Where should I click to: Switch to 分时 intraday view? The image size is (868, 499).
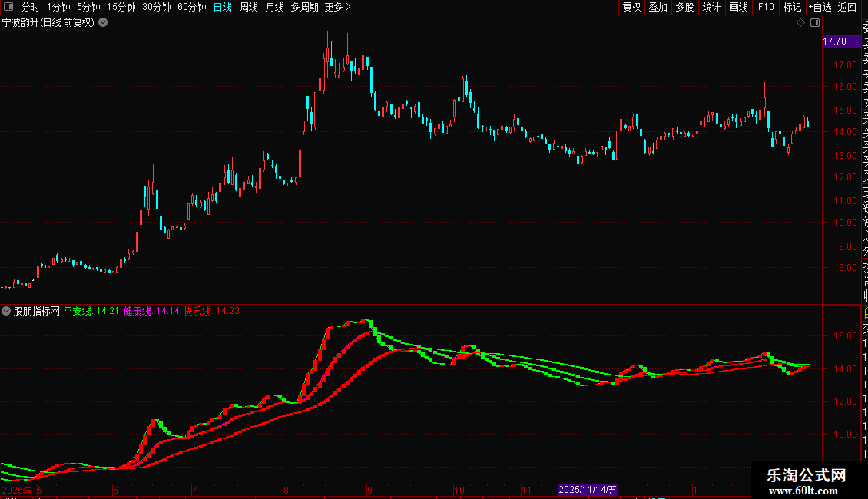click(x=31, y=7)
